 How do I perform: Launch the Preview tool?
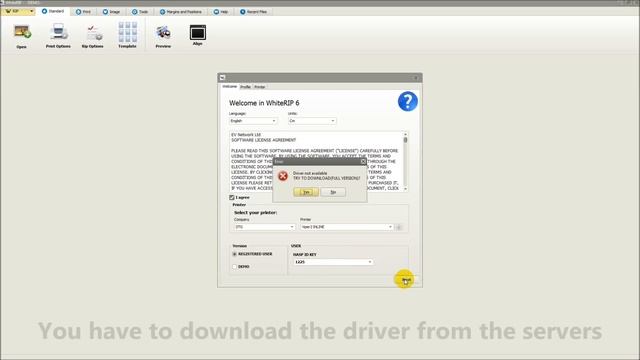coord(163,36)
